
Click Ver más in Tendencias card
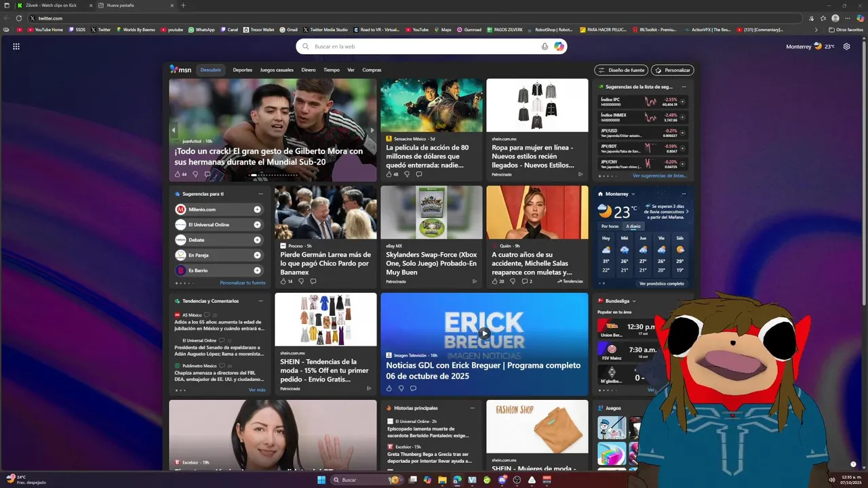click(257, 390)
